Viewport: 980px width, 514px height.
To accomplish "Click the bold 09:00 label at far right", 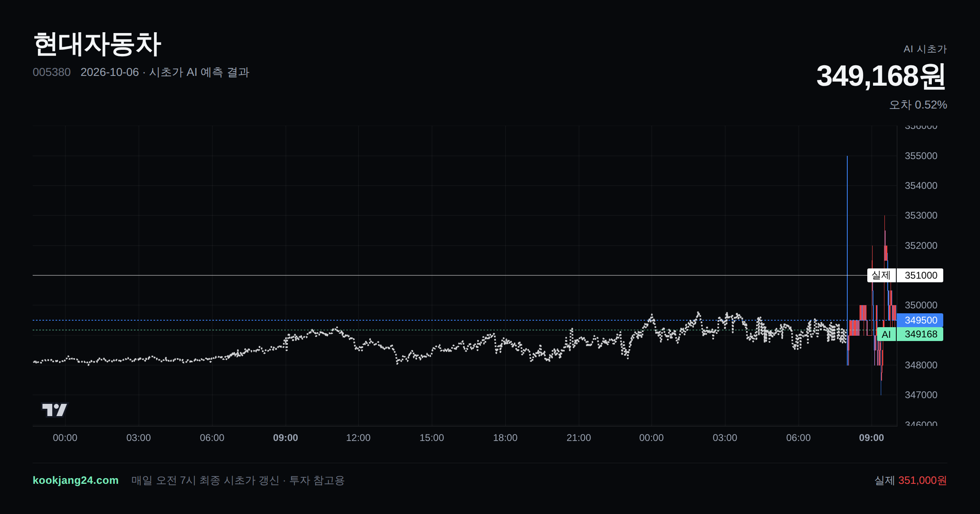I will [871, 438].
